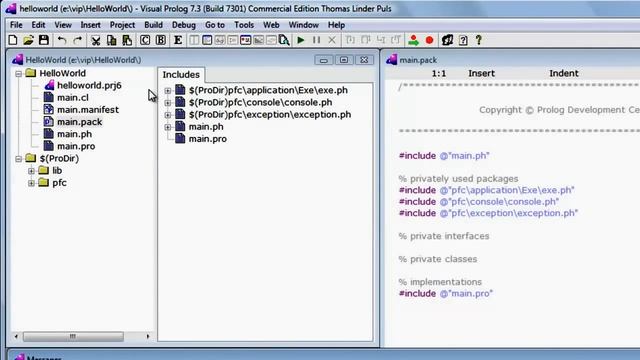The width and height of the screenshot is (640, 360).
Task: Click the Indent indicator in editor status
Action: (564, 73)
